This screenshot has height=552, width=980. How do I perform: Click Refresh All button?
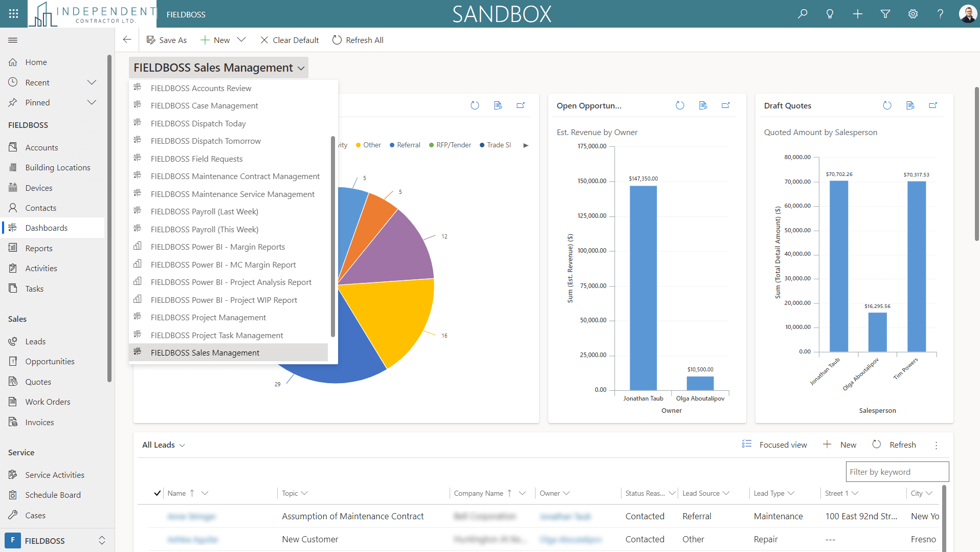[x=358, y=40]
